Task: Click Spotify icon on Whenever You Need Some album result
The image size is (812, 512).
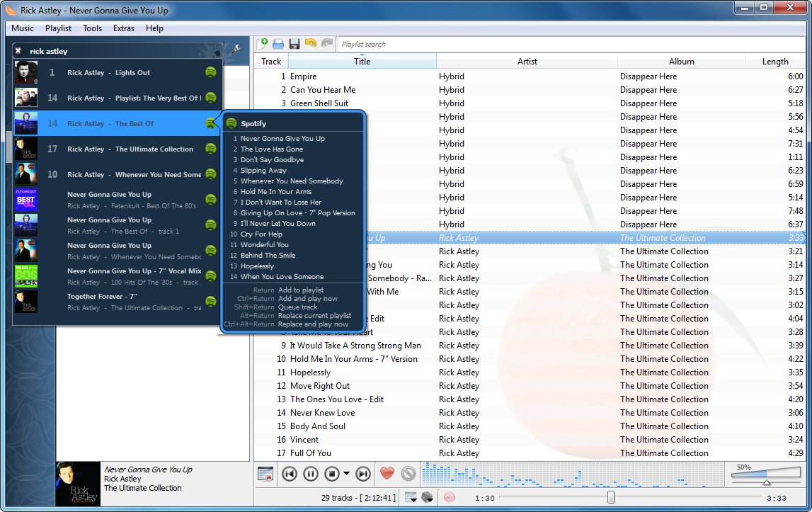Action: pyautogui.click(x=211, y=174)
